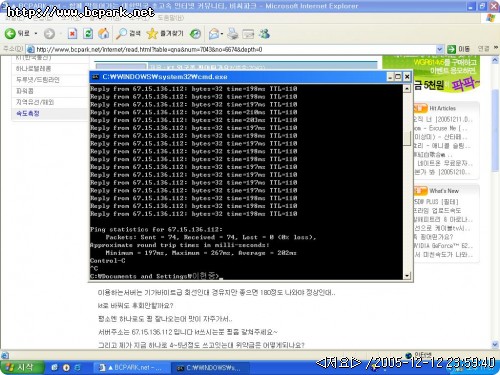Click the Windows Start (시작) button
Screen dimensions: 500x375
(22, 368)
